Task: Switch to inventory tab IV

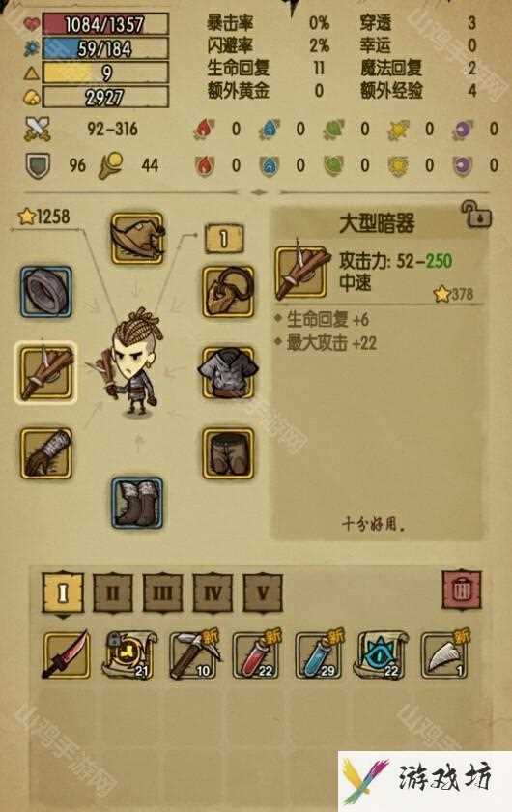Action: 213,593
